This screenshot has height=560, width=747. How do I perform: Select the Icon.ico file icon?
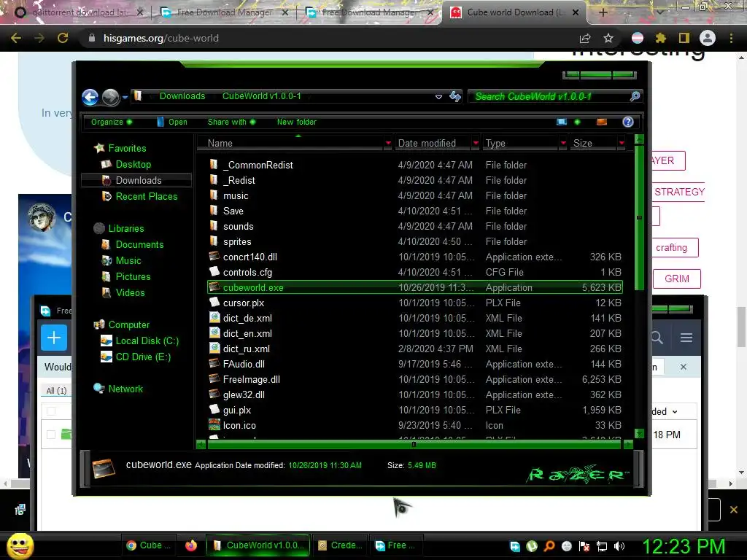click(x=214, y=425)
